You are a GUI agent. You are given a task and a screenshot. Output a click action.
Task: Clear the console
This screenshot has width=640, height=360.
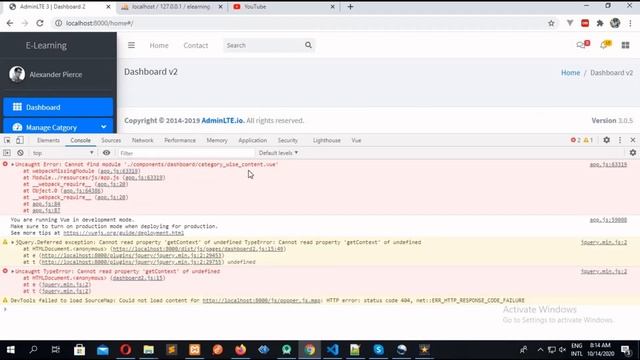20,153
